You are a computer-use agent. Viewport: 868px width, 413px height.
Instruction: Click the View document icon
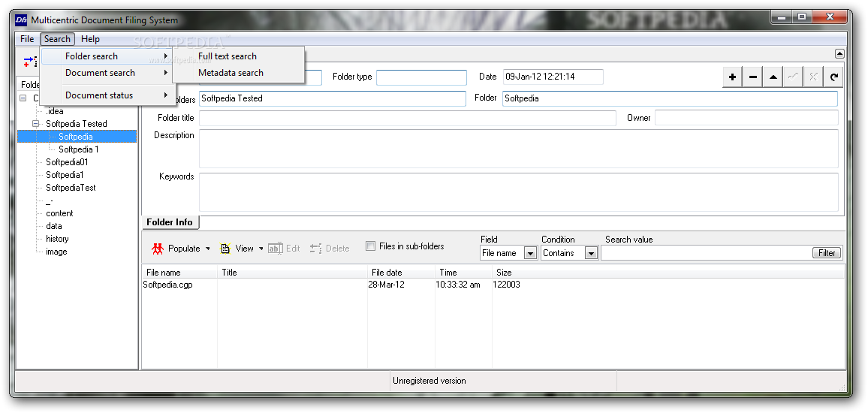pos(225,249)
